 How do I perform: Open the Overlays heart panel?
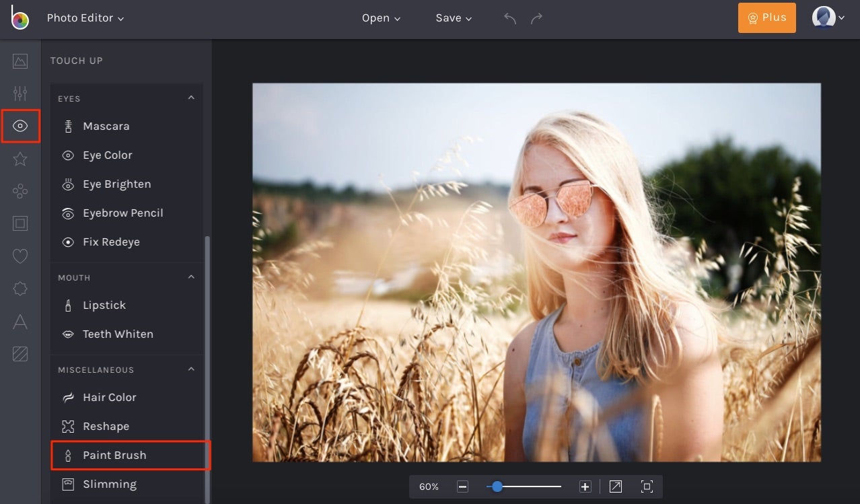pos(20,256)
